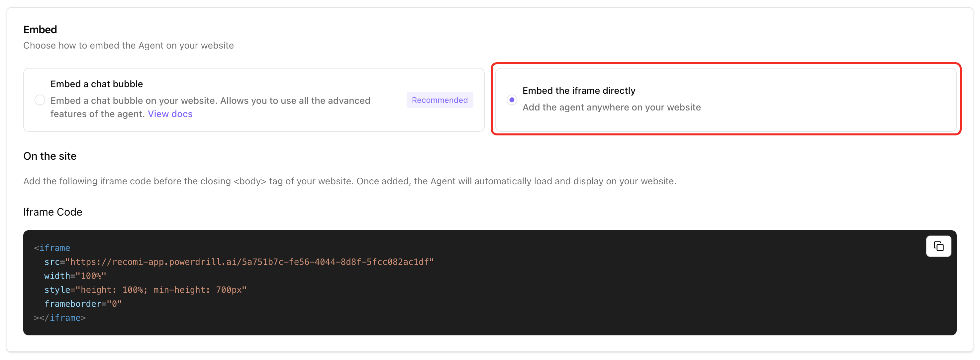
Task: Click the On the site heading
Action: pyautogui.click(x=50, y=156)
